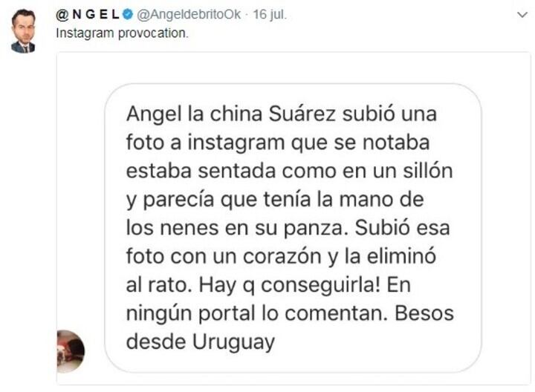Click the line foto a instagram que se notaba
The width and height of the screenshot is (535, 392).
(x=278, y=143)
